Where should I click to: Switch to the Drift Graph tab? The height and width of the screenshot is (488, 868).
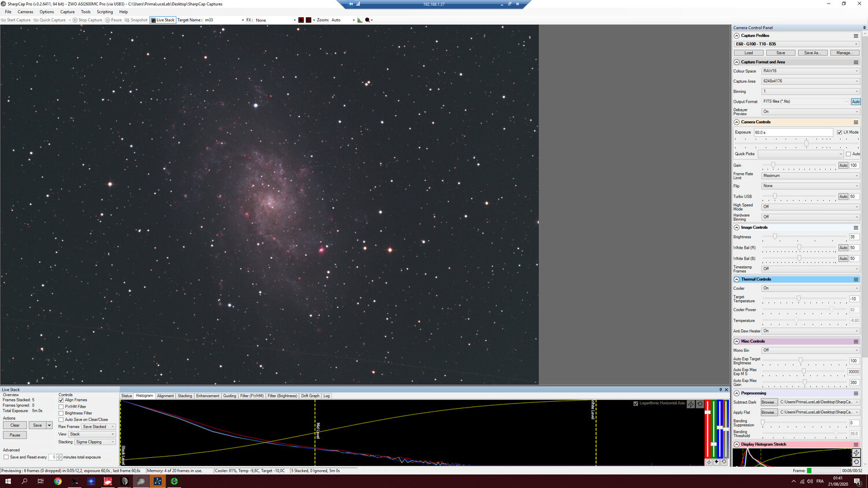click(310, 396)
